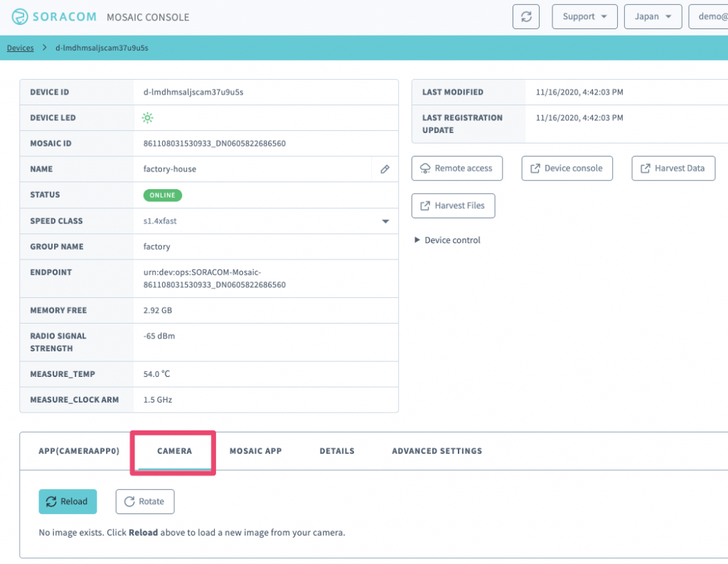Click the temperature value 54.0 °C

pyautogui.click(x=156, y=374)
